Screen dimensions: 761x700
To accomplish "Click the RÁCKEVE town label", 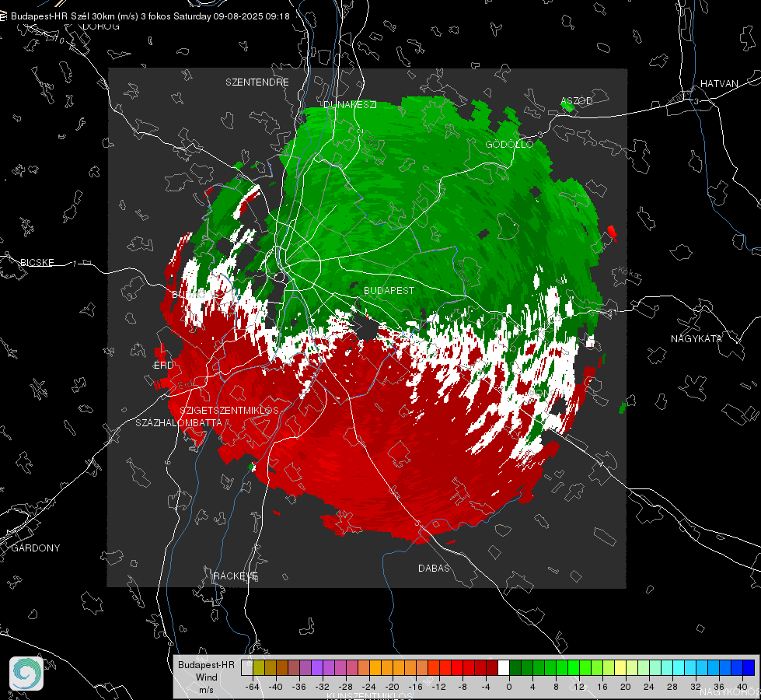I will [x=236, y=576].
